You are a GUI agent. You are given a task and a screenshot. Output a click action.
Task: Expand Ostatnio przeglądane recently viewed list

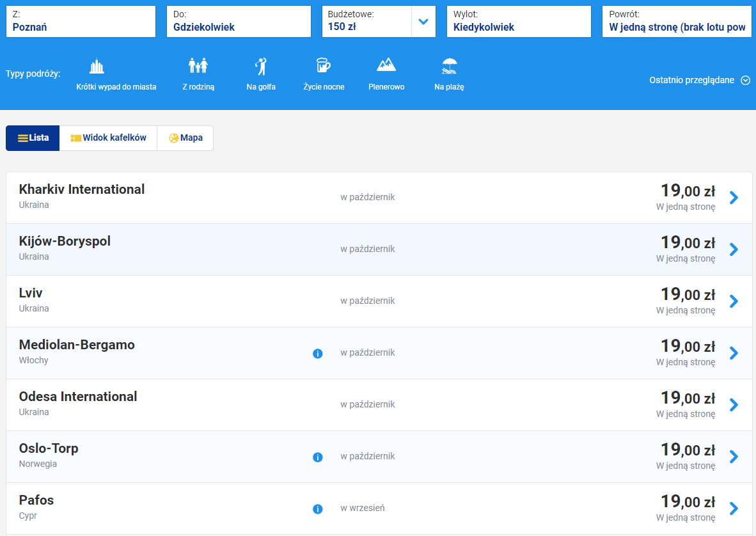(x=745, y=81)
